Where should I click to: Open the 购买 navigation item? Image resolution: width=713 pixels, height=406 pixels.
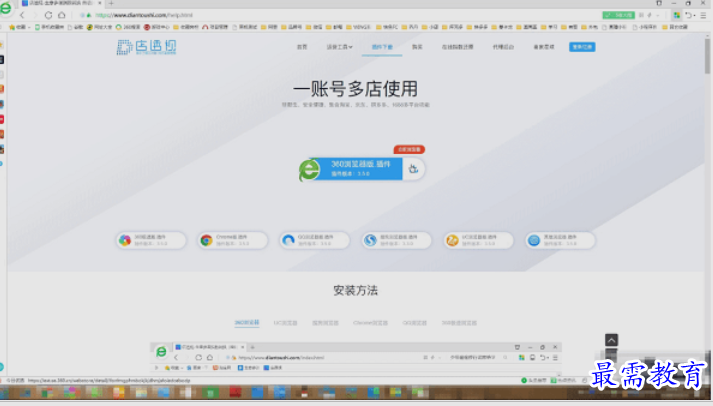coord(417,47)
